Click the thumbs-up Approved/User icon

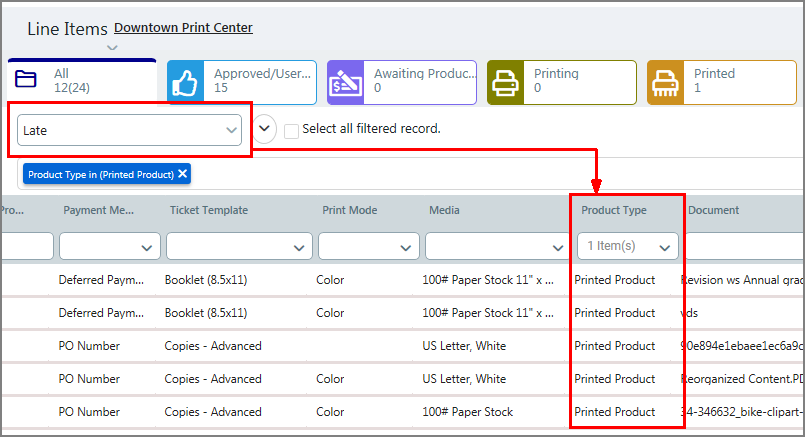[187, 83]
